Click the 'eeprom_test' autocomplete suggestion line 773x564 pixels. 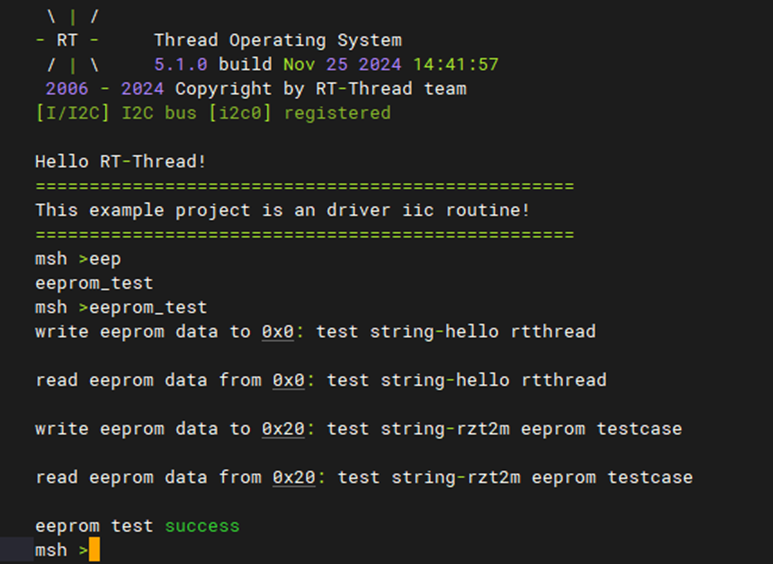coord(94,283)
